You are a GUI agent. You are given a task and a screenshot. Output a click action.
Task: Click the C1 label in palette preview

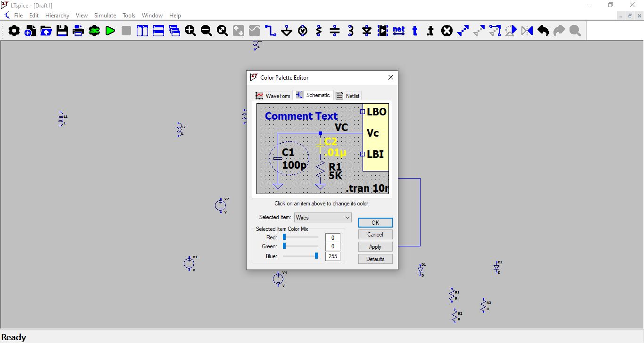pyautogui.click(x=288, y=152)
